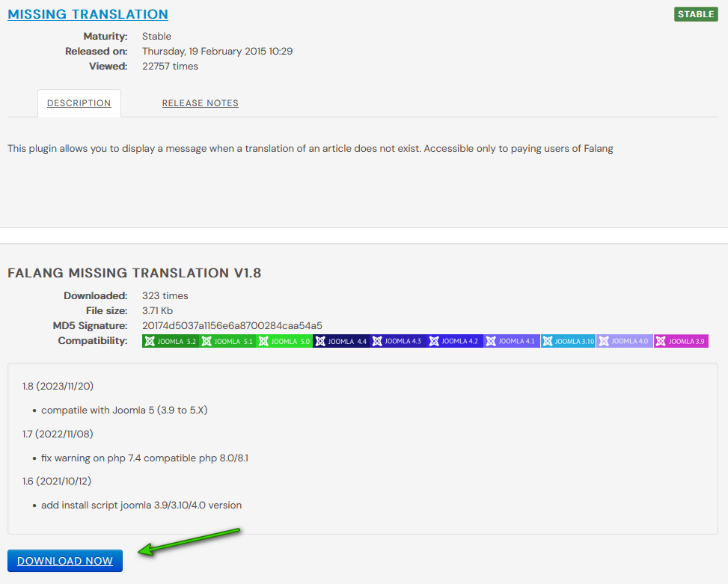Select the Joomla 5.1 compatibility badge
The image size is (728, 584).
(x=227, y=342)
